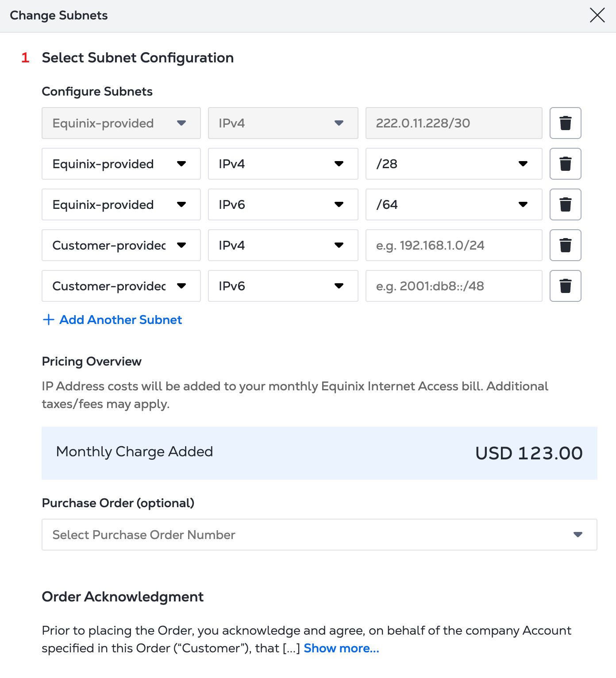Delete the Customer-provided IPv4 subnet row
Image resolution: width=616 pixels, height=678 pixels.
click(565, 245)
